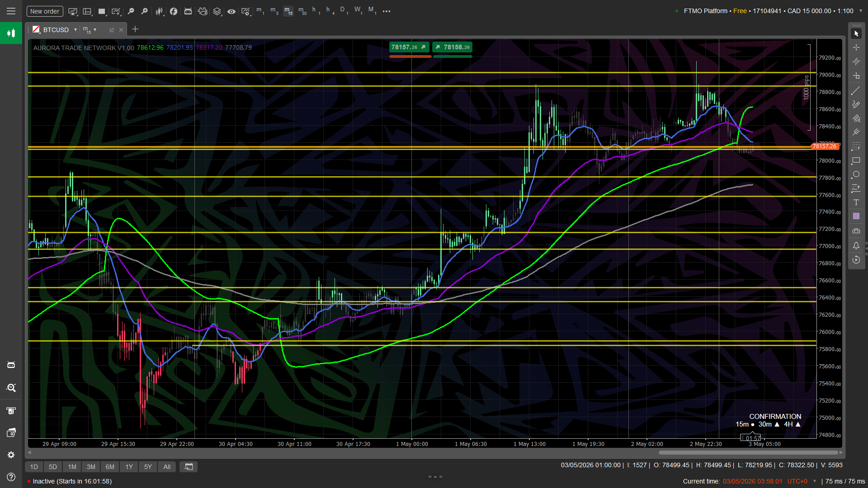Click the sell price button 78157.26
The image size is (868, 488).
pos(409,47)
